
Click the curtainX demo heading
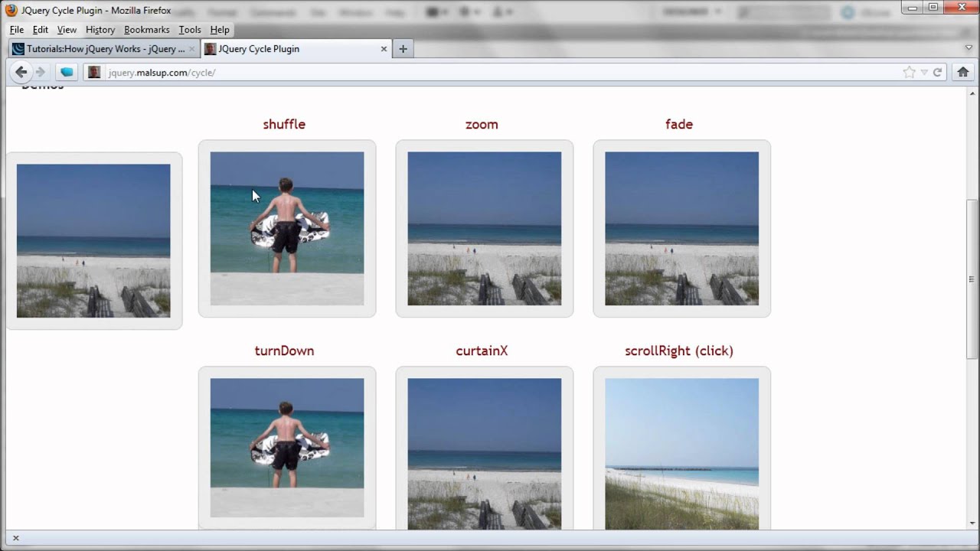(x=482, y=350)
